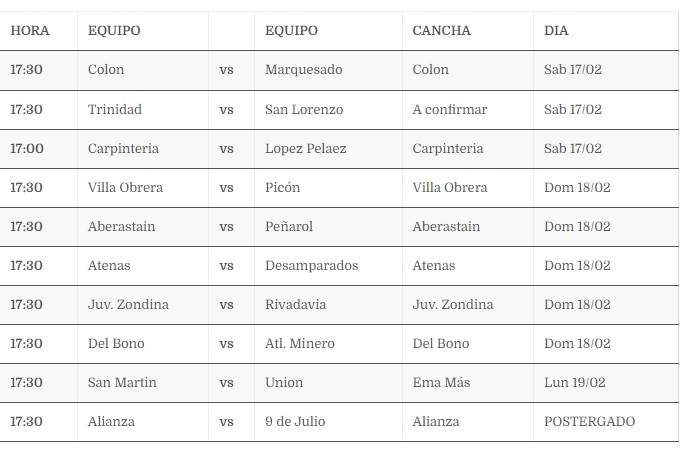Click the 17:00 time cell
The height and width of the screenshot is (449, 681).
[27, 148]
